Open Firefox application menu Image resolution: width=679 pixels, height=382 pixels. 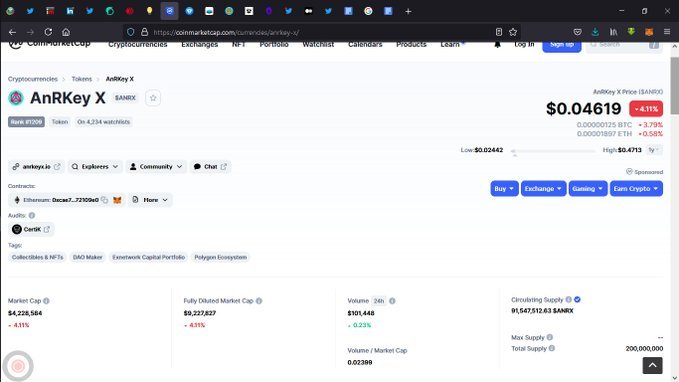667,32
